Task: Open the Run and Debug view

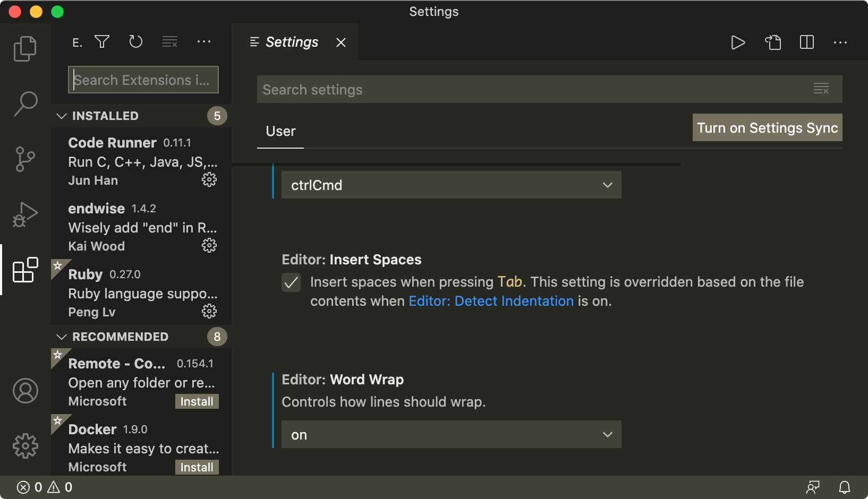Action: click(25, 214)
